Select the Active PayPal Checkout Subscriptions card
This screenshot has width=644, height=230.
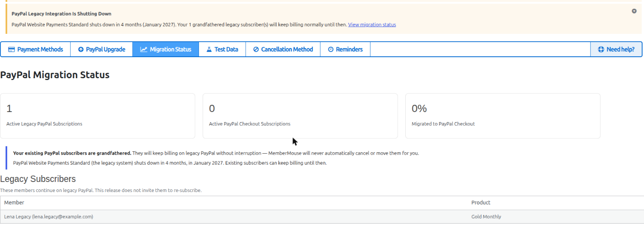(300, 116)
